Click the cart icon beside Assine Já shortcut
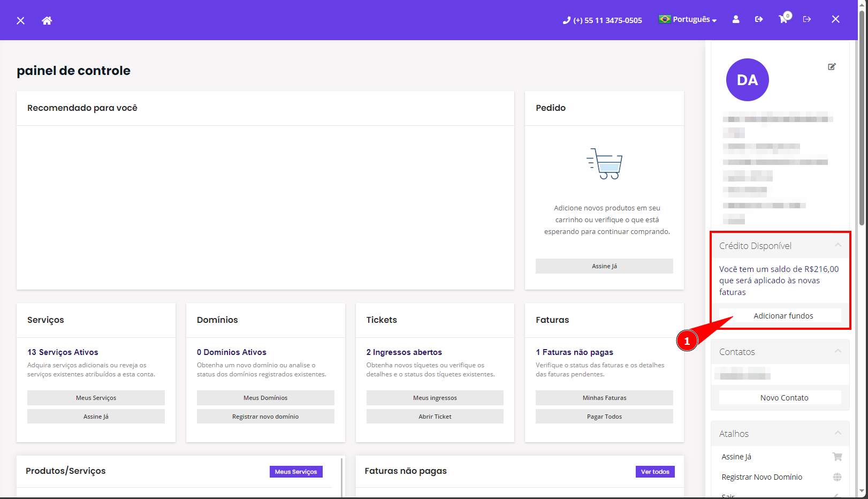The image size is (868, 499). [x=837, y=457]
